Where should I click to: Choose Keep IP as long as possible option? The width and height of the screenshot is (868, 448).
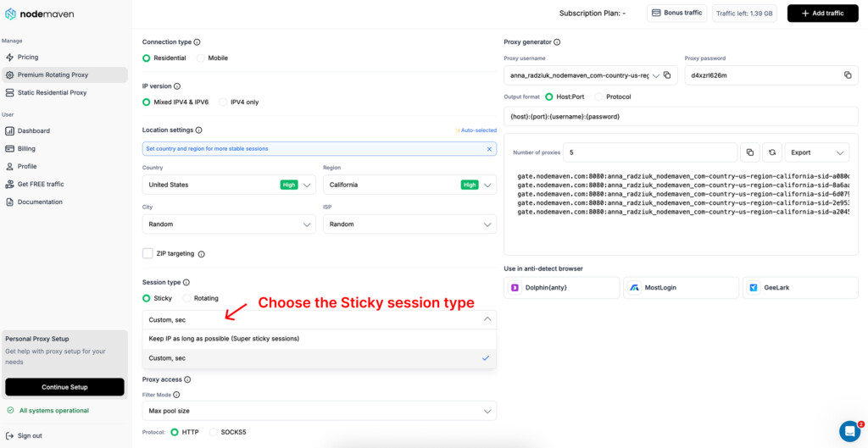(x=320, y=339)
